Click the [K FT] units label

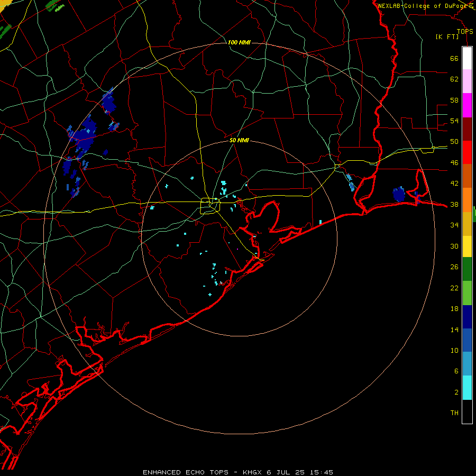pyautogui.click(x=447, y=37)
